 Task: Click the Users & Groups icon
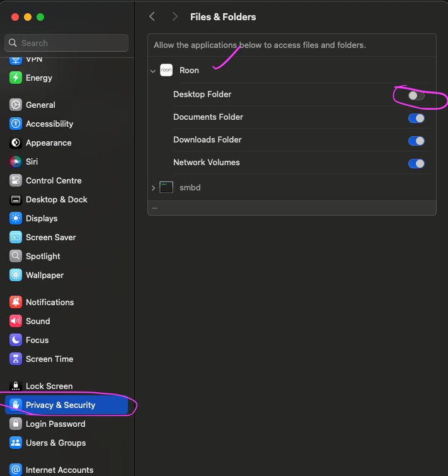tap(16, 443)
